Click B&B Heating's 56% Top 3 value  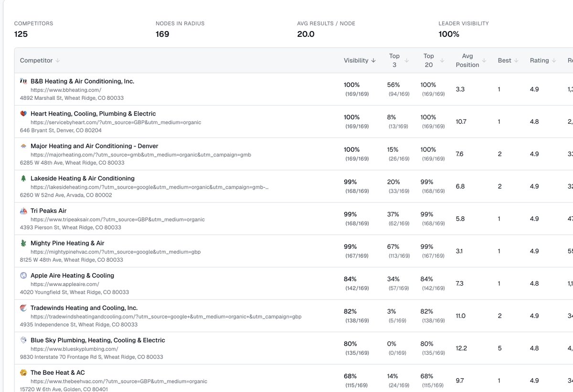point(393,85)
